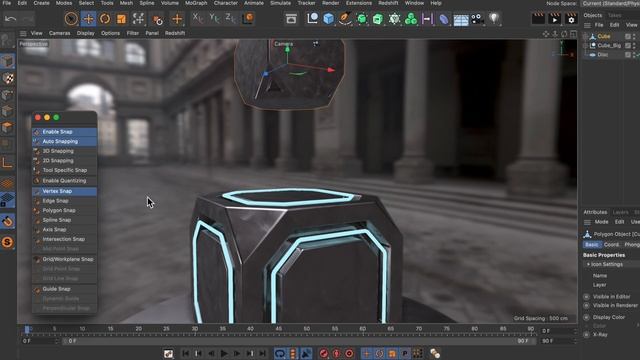Enable Grid/Workplane Snap
Screen dimensions: 640x360
pyautogui.click(x=64, y=259)
